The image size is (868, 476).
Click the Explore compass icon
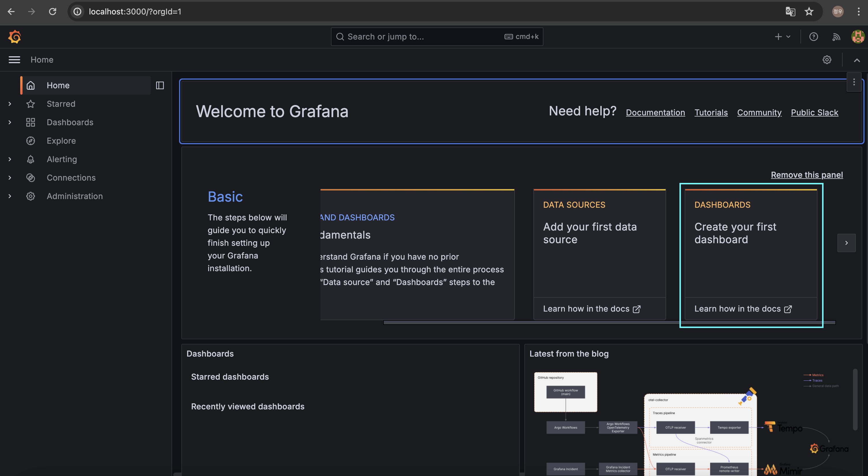(x=31, y=141)
